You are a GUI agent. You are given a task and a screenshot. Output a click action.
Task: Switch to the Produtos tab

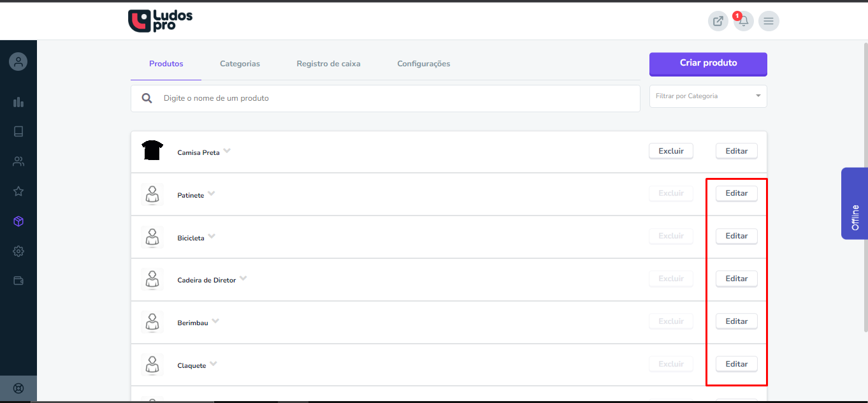point(166,64)
